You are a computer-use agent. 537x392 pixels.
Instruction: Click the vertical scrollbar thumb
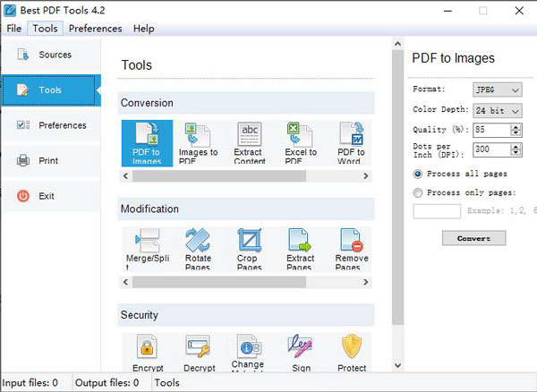point(397,188)
